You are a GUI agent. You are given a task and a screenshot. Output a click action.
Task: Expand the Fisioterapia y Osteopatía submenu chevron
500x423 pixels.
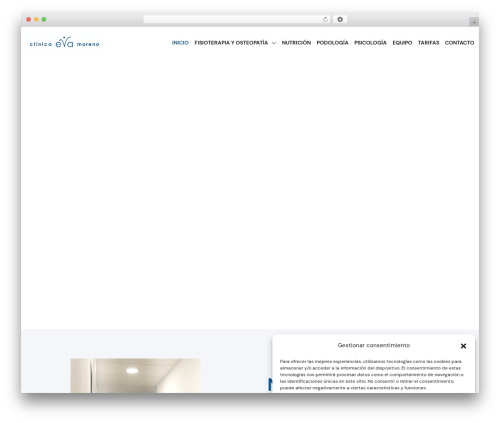[x=274, y=43]
